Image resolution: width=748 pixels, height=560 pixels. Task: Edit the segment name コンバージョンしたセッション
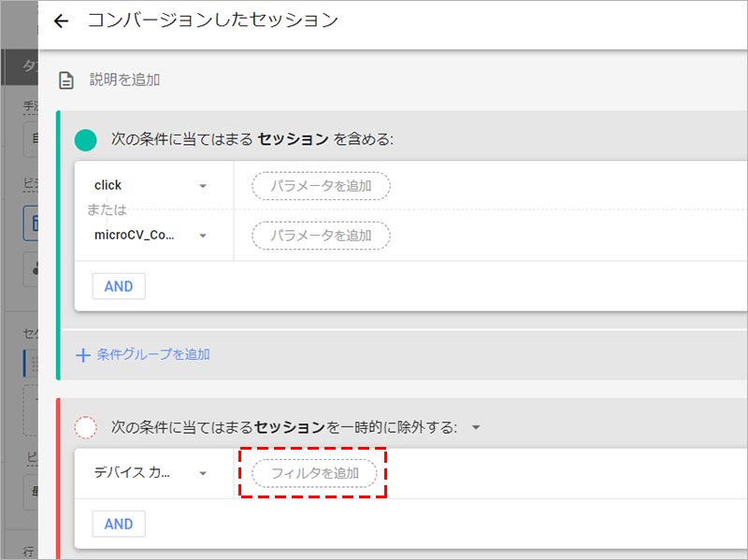(x=212, y=21)
